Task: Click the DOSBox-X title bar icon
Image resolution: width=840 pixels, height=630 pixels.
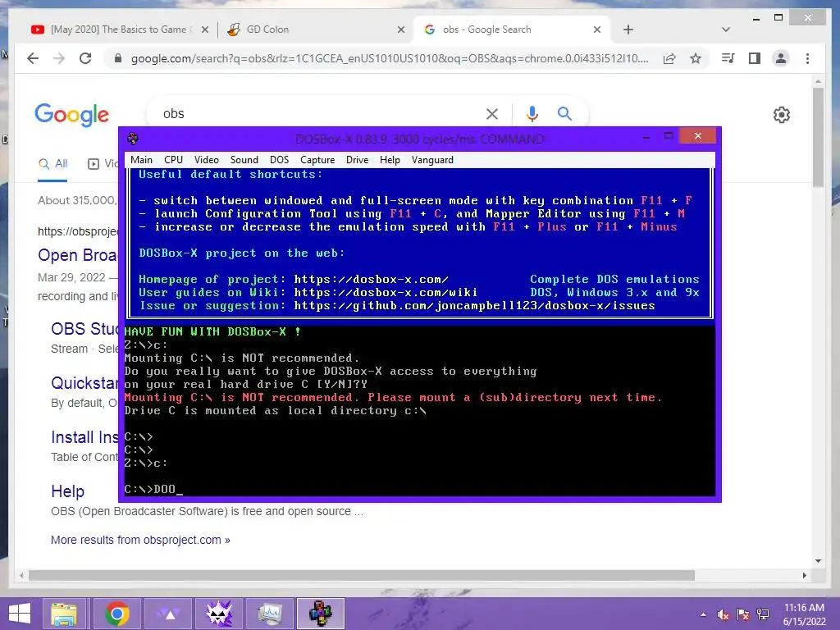Action: pos(133,139)
